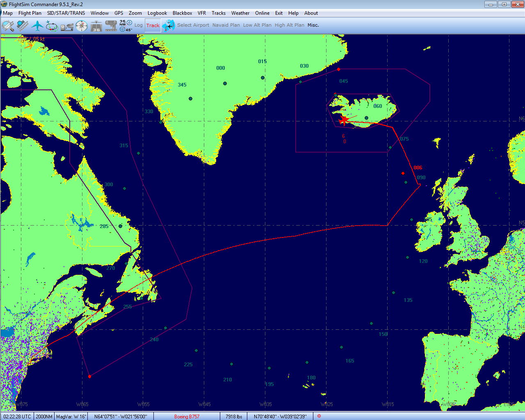
Task: Click the blue airplane toolbar icon
Action: click(x=37, y=25)
